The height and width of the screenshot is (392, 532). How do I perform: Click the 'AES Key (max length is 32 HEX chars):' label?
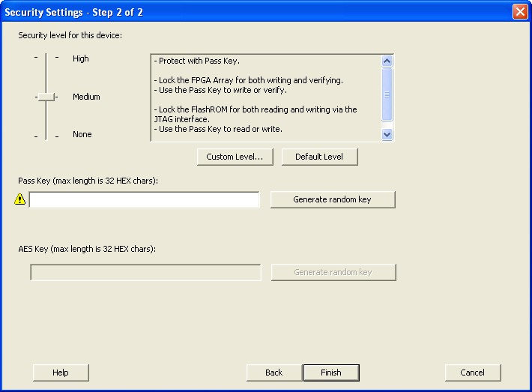pyautogui.click(x=87, y=249)
